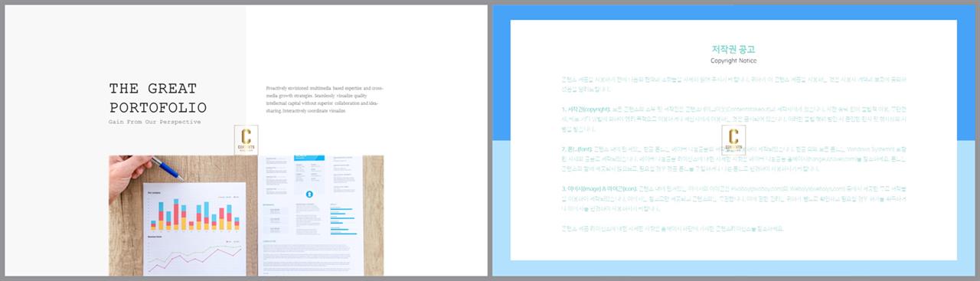Click the gold C logo on the portfolio slide
The height and width of the screenshot is (281, 980).
click(x=247, y=139)
